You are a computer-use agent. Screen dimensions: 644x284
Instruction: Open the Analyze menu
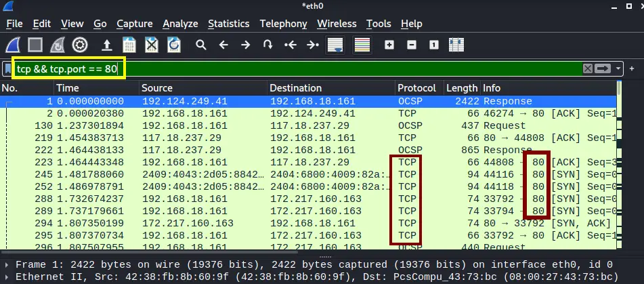(x=180, y=24)
